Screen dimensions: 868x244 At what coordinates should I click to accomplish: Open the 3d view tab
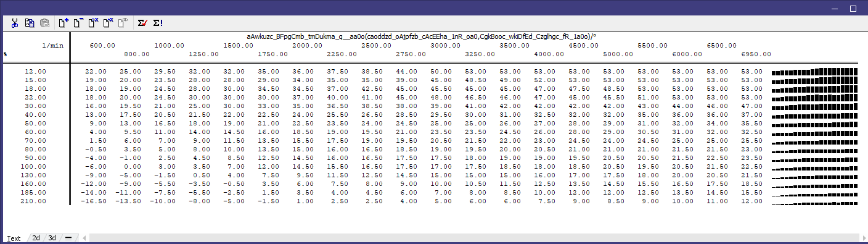click(x=52, y=238)
